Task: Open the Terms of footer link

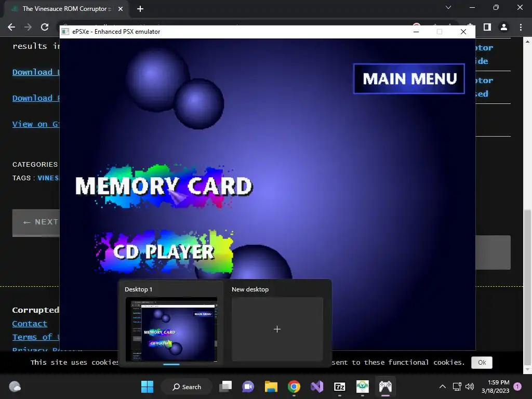Action: click(x=36, y=337)
